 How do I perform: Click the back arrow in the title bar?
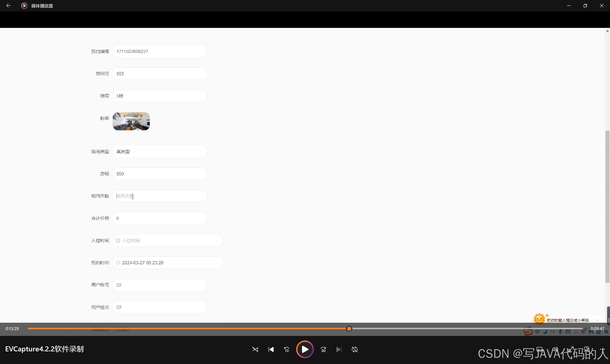click(9, 6)
